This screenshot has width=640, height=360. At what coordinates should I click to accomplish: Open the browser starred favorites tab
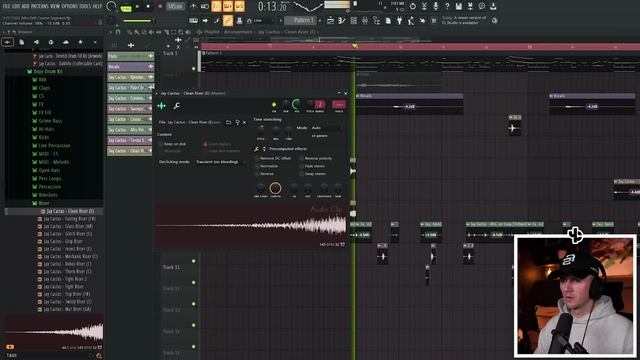click(80, 42)
